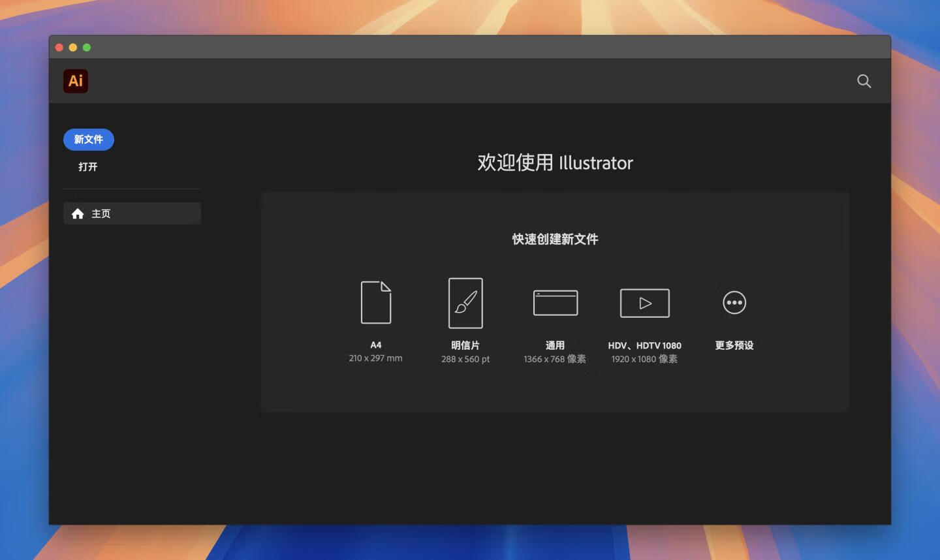
Task: Click the A4 document preset icon
Action: (376, 302)
